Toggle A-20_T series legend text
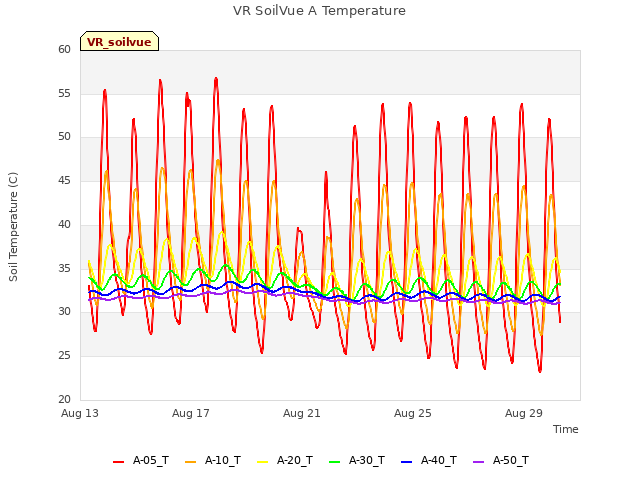The width and height of the screenshot is (640, 480). click(295, 461)
